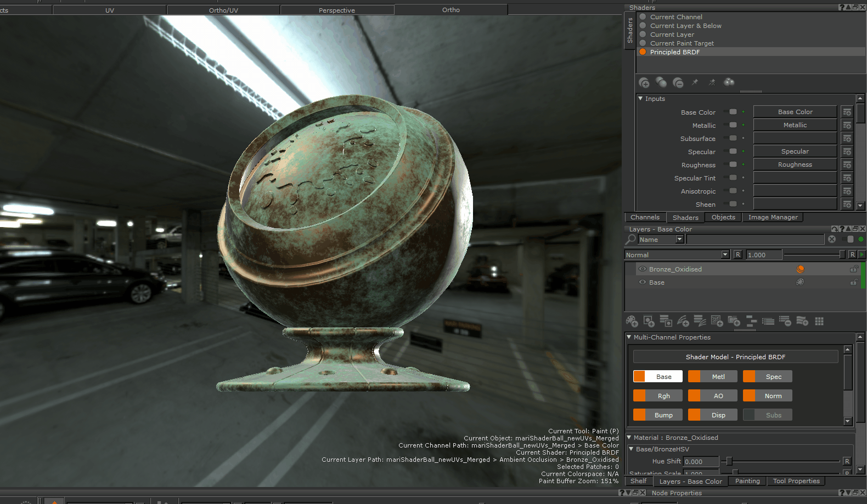Toggle the Sheen input switch

[730, 204]
